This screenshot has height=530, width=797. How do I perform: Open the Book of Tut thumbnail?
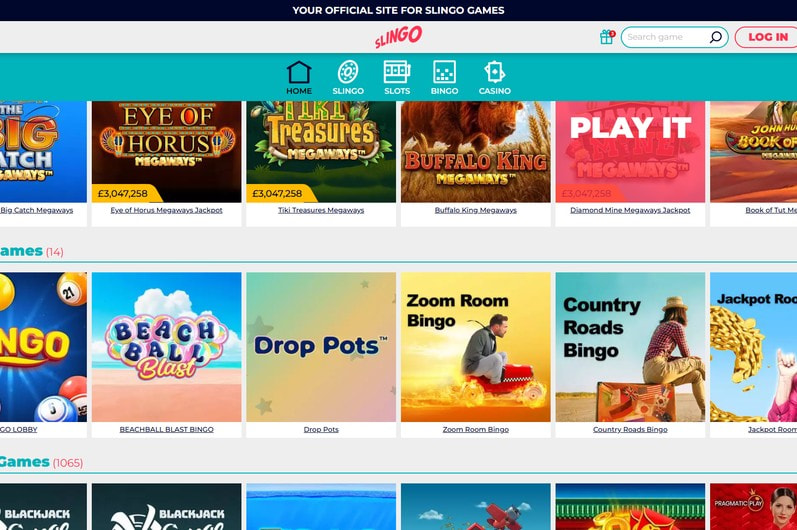(753, 151)
